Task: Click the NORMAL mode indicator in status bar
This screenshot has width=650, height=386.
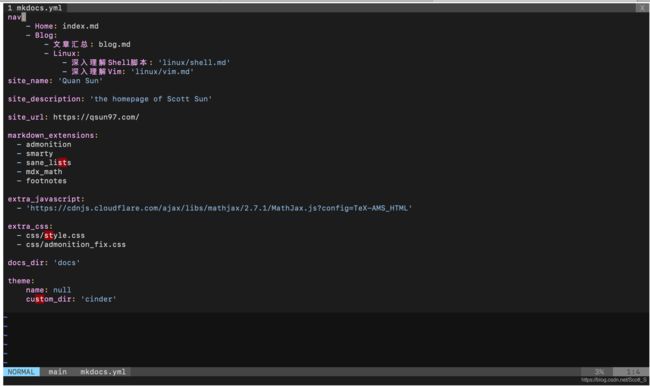Action: [x=22, y=372]
